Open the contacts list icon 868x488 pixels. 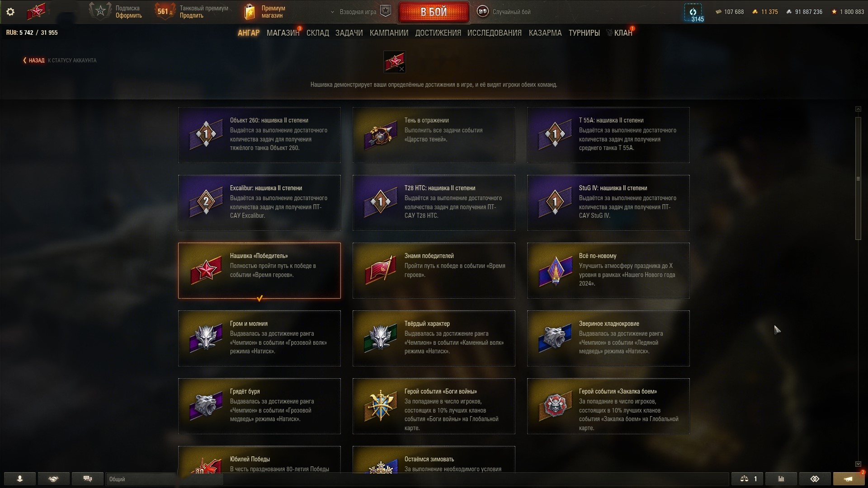(20, 479)
